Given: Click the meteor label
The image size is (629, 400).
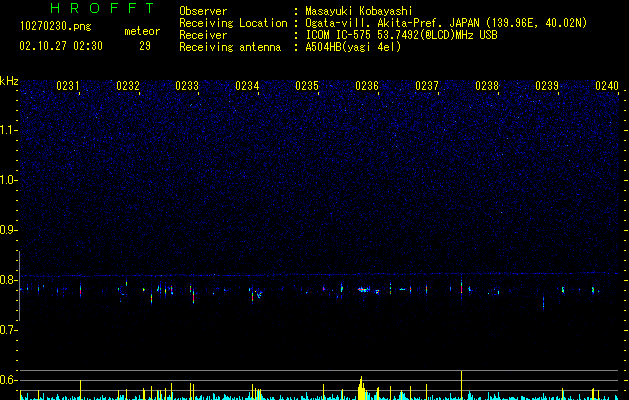Looking at the screenshot, I should pos(142,31).
